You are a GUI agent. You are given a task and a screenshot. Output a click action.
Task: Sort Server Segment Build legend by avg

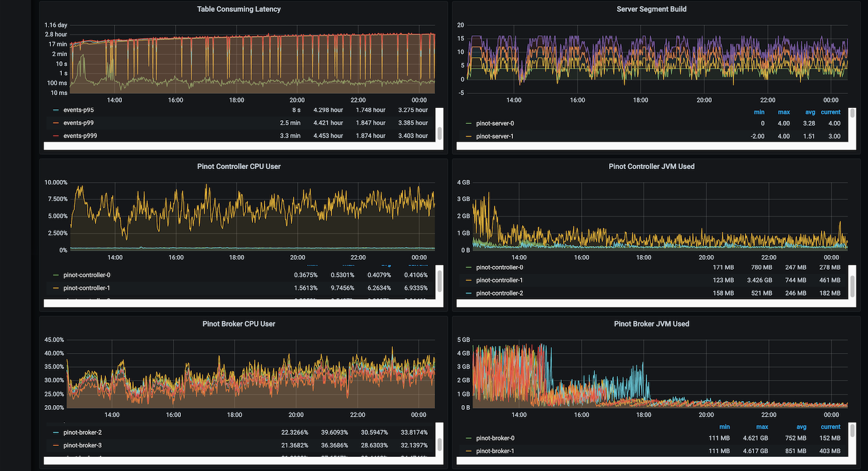[810, 112]
